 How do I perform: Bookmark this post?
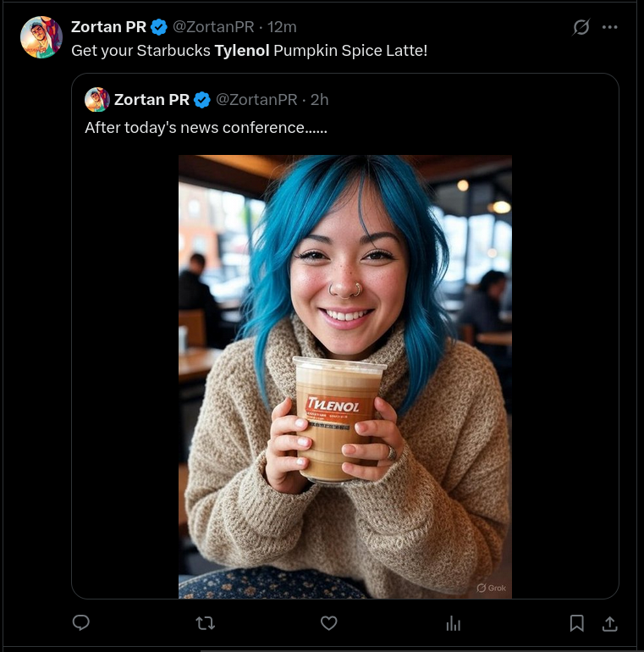pos(576,623)
